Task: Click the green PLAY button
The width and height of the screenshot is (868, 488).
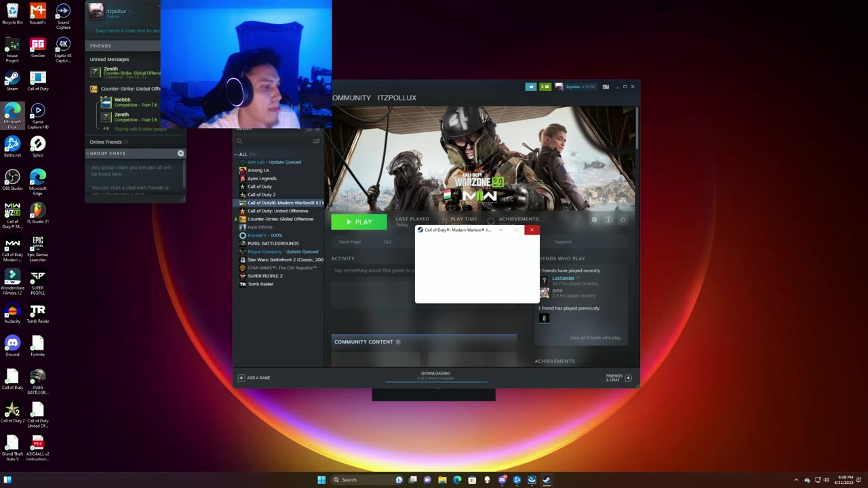Action: tap(359, 222)
